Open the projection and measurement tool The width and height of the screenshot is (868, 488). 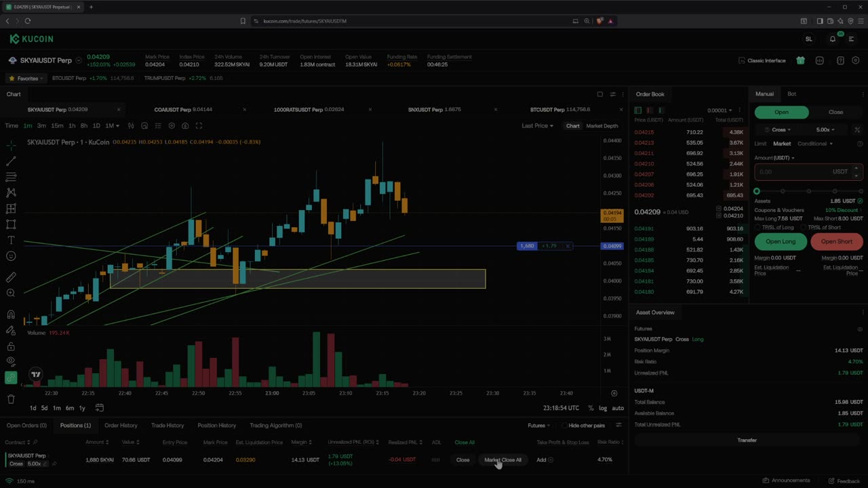click(x=11, y=209)
